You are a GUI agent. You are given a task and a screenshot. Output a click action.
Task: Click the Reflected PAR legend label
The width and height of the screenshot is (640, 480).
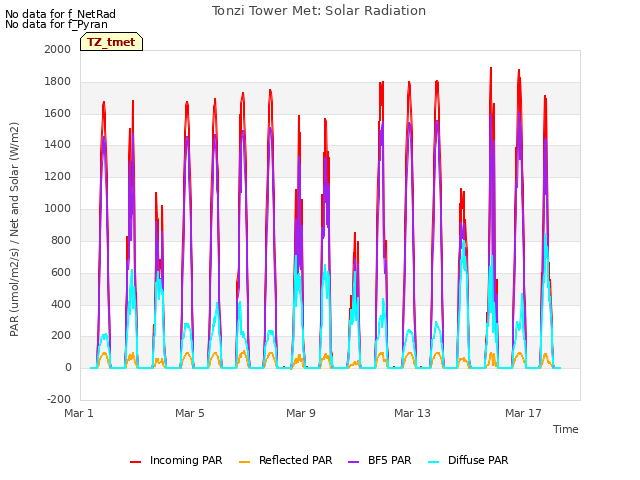pos(296,460)
